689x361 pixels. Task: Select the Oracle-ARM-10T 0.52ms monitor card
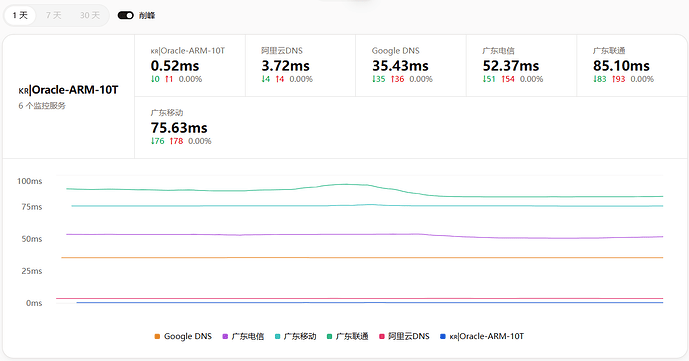coord(190,65)
